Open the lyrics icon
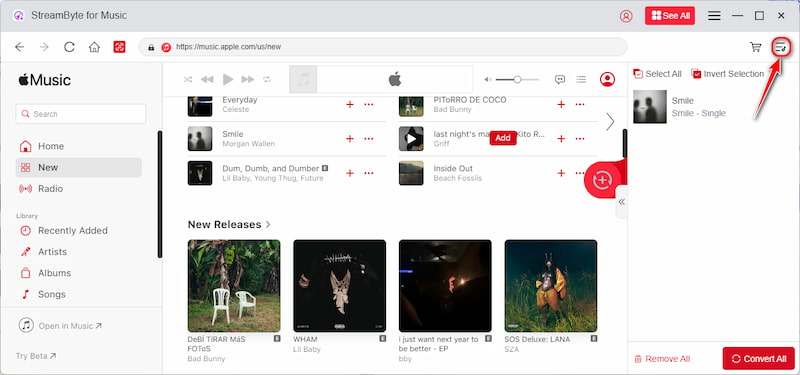Viewport: 800px width, 375px height. coord(560,79)
